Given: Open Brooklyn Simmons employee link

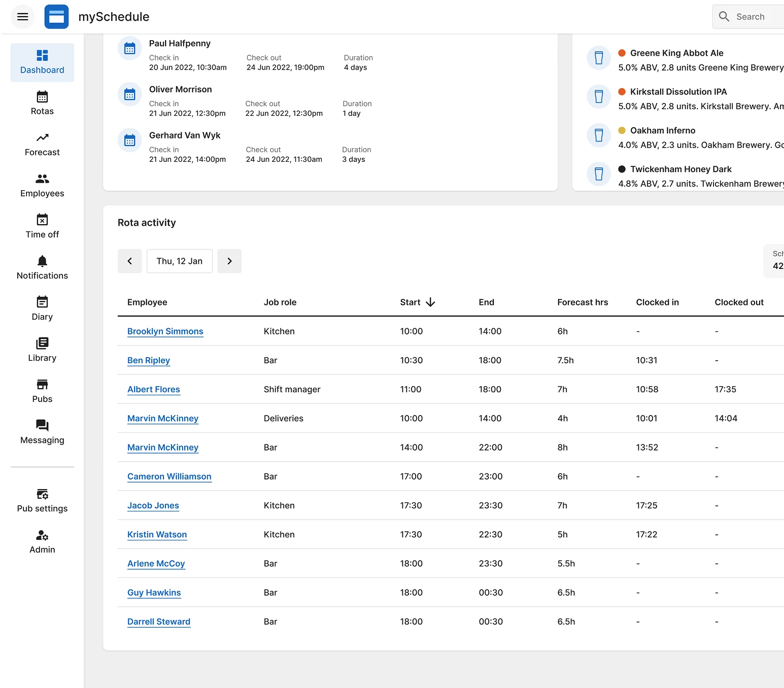Looking at the screenshot, I should click(x=165, y=331).
